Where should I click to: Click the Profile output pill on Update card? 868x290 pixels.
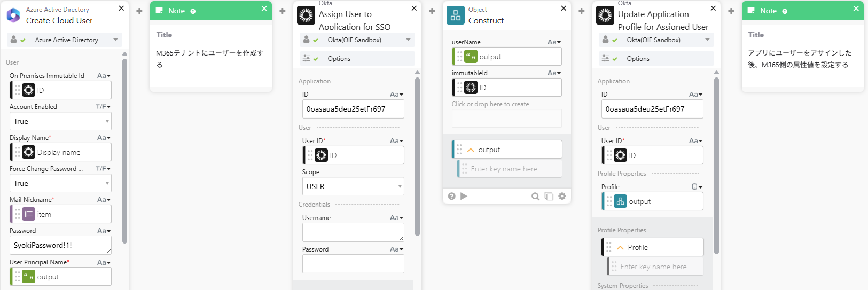652,247
